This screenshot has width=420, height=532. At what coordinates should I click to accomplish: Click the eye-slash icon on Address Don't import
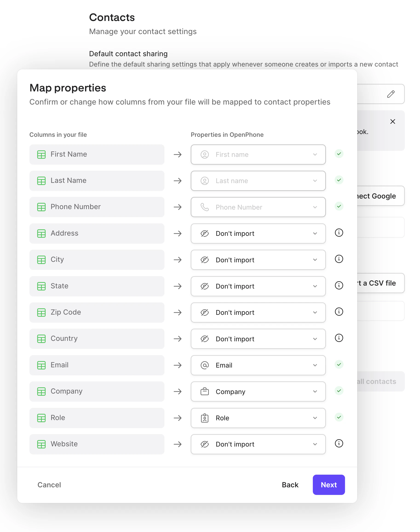coord(205,233)
